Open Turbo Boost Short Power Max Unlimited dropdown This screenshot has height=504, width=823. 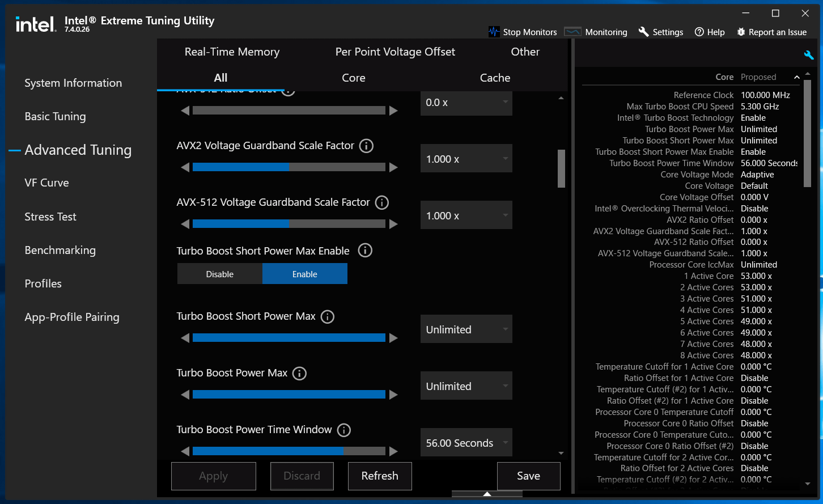click(x=466, y=329)
